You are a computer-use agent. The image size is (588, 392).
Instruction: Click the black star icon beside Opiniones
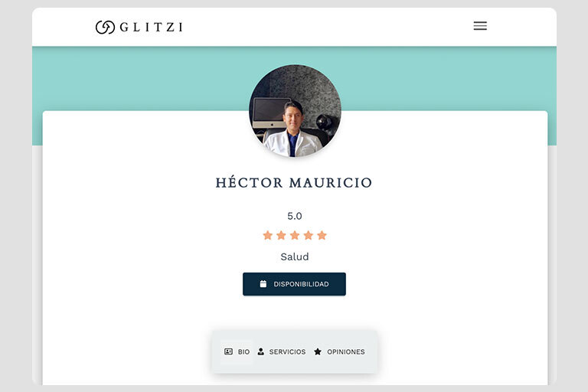[318, 351]
